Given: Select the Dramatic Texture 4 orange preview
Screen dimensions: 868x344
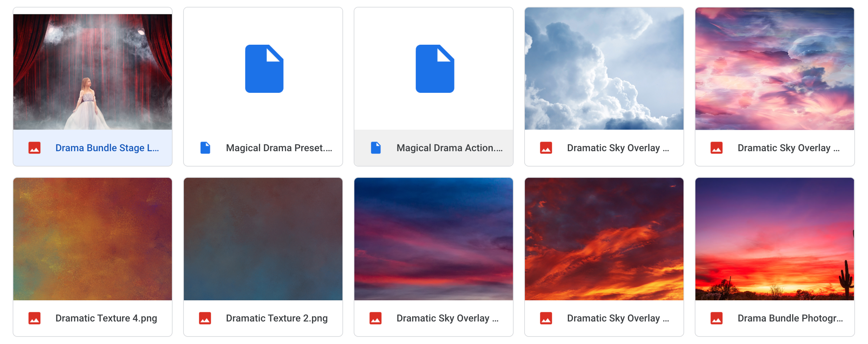Looking at the screenshot, I should click(x=93, y=239).
